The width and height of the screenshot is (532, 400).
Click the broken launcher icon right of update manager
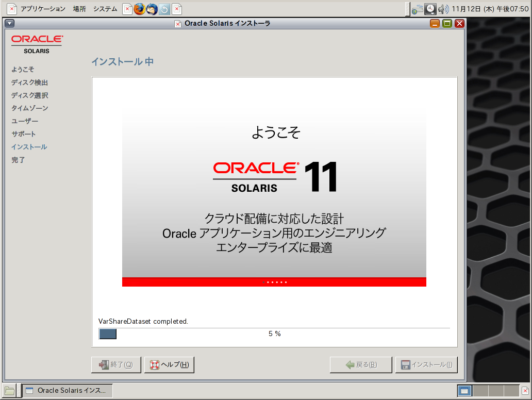tap(177, 9)
